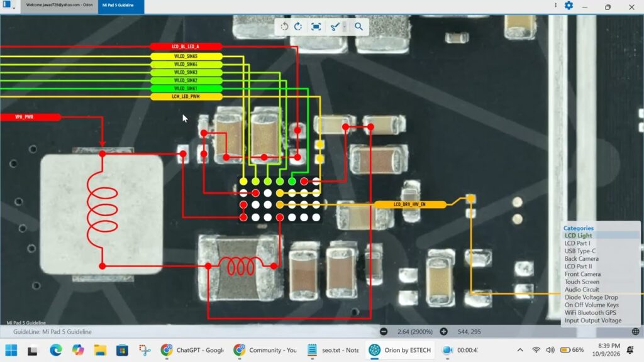Click the zoom in plus button

click(x=443, y=332)
